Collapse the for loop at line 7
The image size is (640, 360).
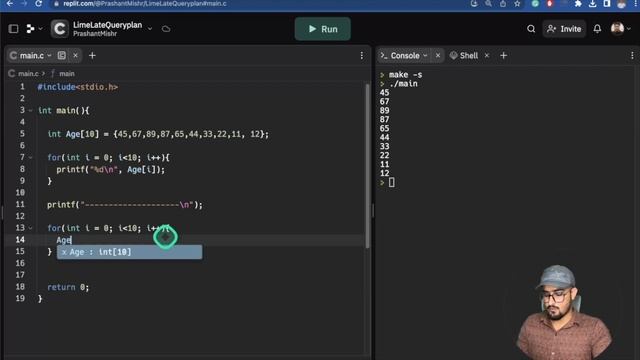[x=31, y=158]
